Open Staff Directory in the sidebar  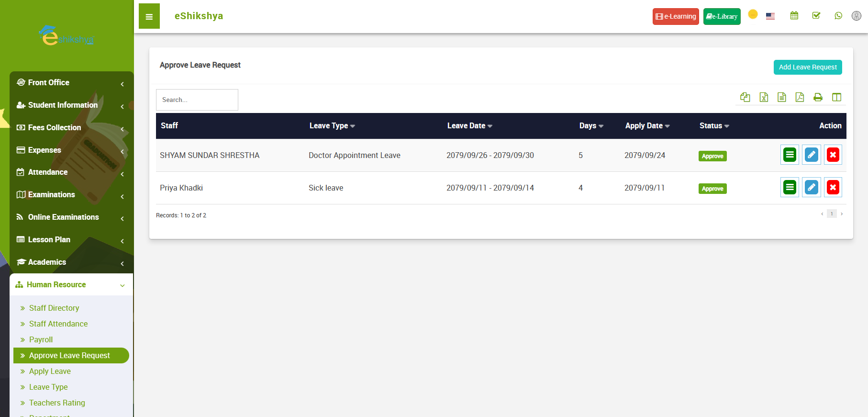pos(54,308)
